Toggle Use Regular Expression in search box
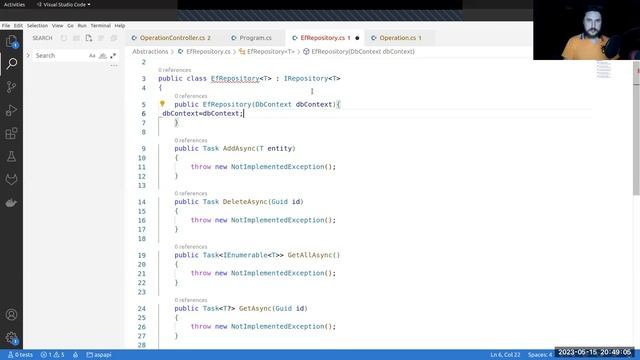The height and width of the screenshot is (360, 640). pos(113,56)
